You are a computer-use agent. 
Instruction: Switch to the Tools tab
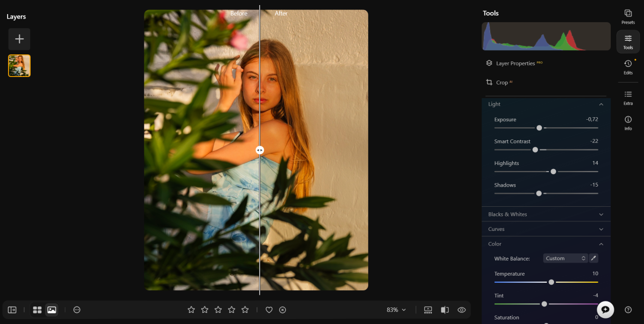click(628, 42)
